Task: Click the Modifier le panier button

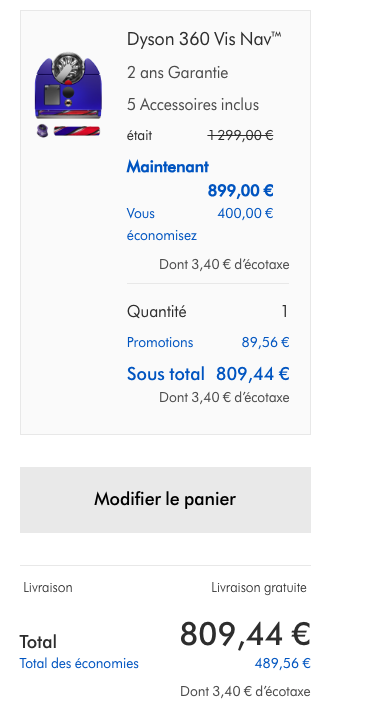Action: [x=165, y=500]
